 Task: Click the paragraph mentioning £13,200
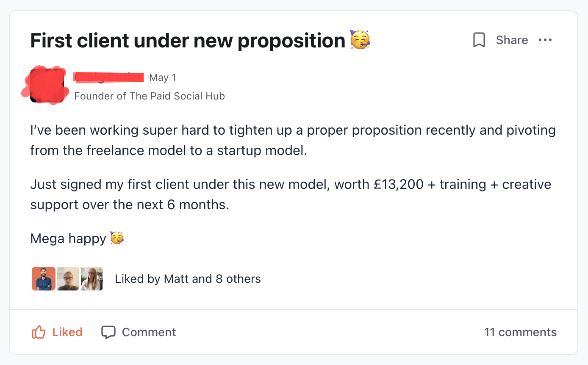coord(291,195)
